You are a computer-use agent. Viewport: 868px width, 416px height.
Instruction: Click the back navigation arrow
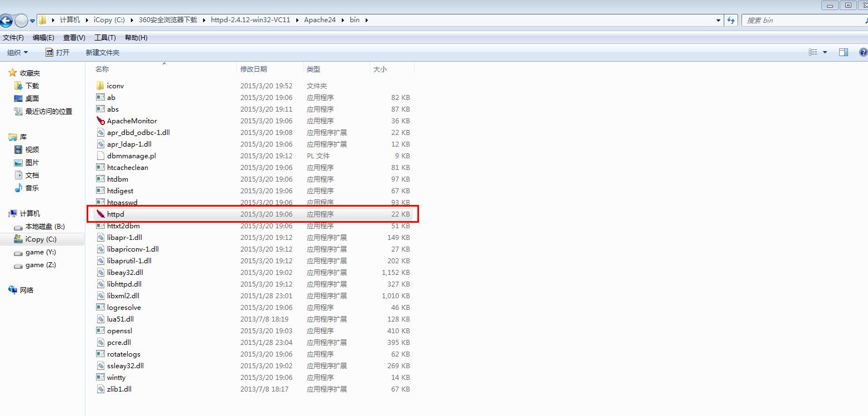(x=6, y=21)
